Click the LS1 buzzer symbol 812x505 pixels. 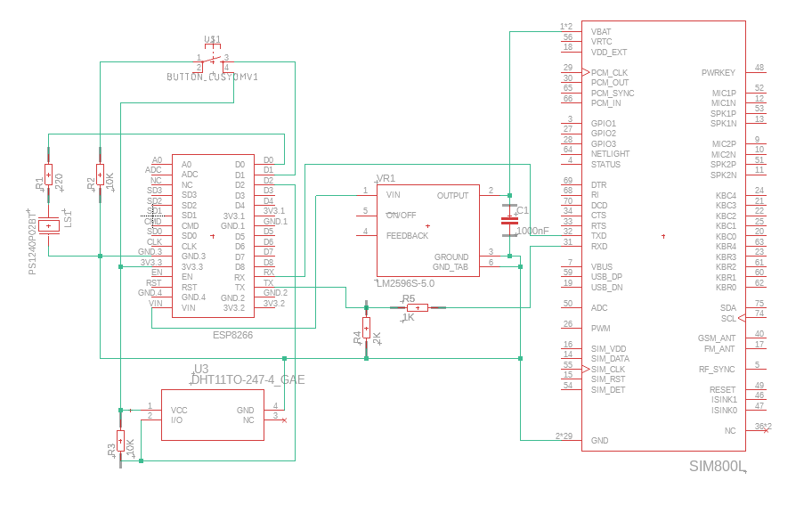pos(51,226)
